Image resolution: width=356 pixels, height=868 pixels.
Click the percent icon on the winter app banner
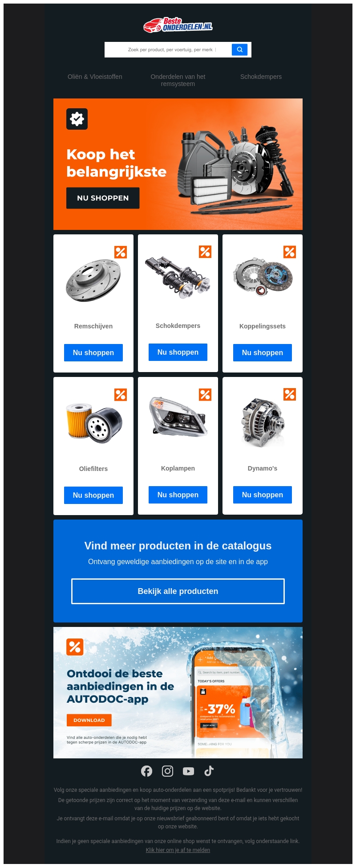pos(75,647)
